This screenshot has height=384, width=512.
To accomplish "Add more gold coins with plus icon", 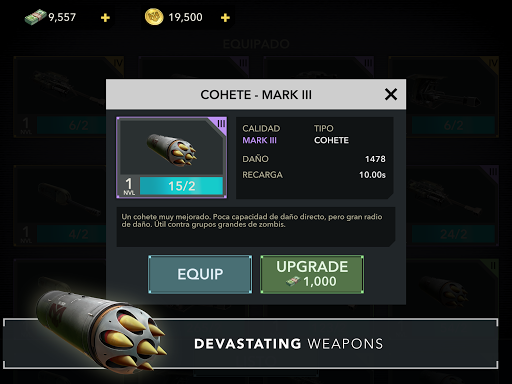I will [225, 17].
